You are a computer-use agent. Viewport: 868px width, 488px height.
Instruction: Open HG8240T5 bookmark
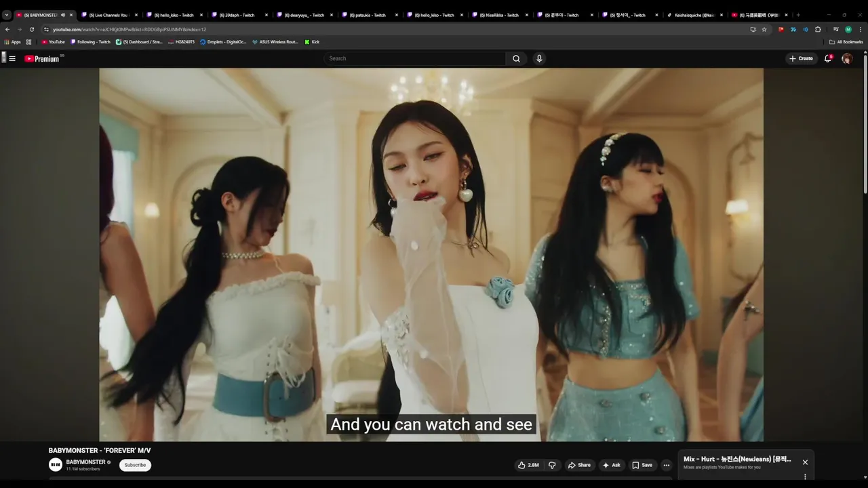[182, 42]
